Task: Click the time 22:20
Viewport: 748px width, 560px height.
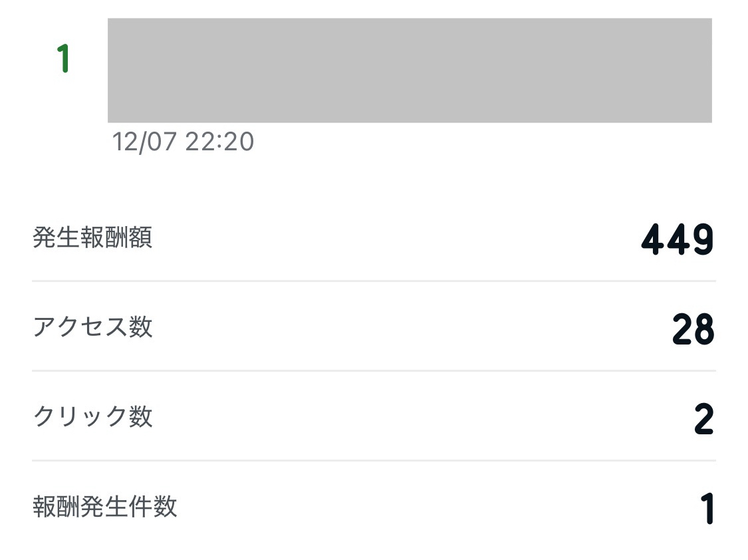Action: click(220, 142)
